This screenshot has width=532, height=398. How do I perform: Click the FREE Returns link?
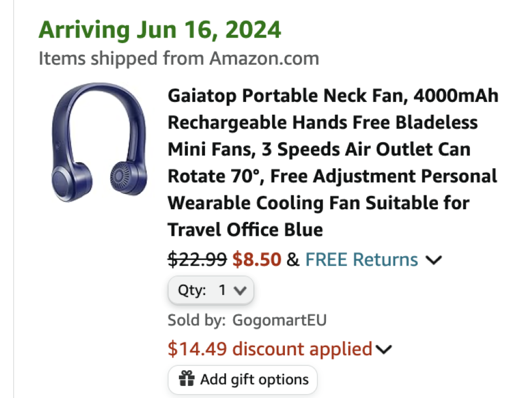coord(361,260)
